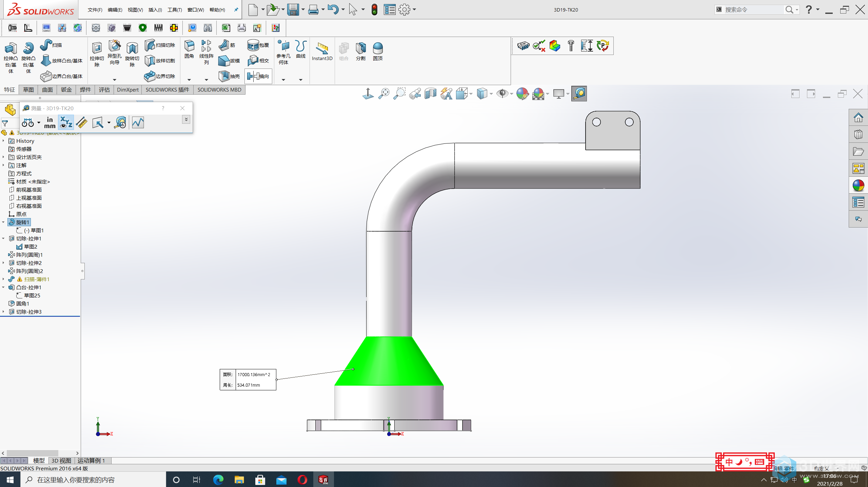Image resolution: width=868 pixels, height=487 pixels.
Task: Toggle the rebuild traffic light icon
Action: coord(374,9)
